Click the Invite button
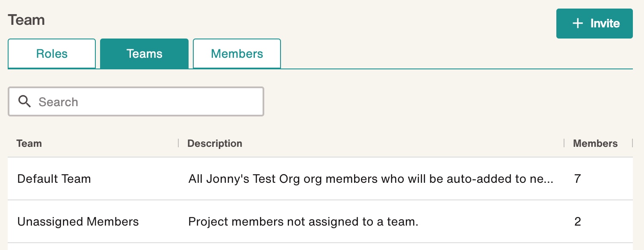 click(x=594, y=23)
